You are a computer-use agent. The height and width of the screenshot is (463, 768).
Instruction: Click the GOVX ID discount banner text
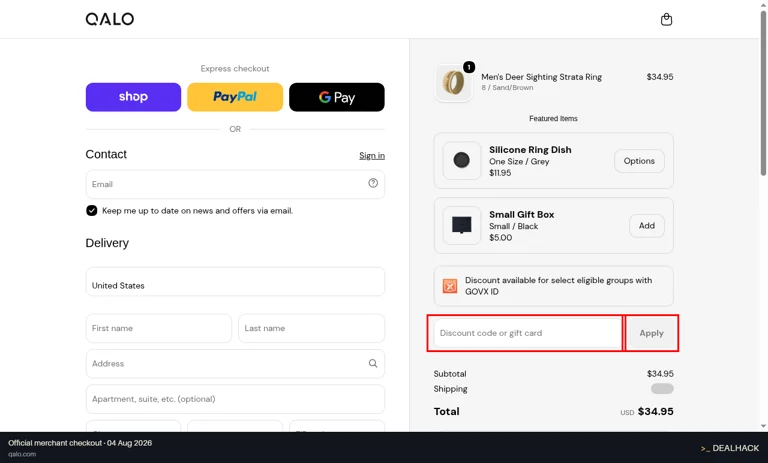tap(558, 286)
